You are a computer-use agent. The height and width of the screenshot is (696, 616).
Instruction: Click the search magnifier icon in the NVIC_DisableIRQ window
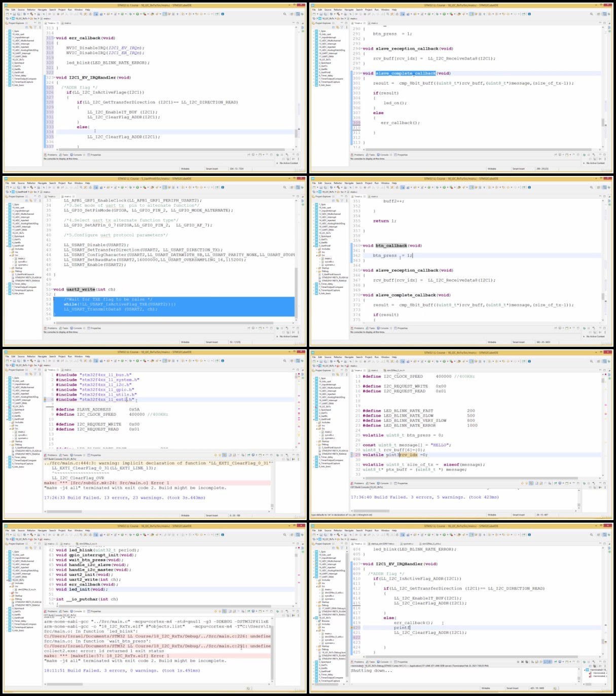(x=284, y=14)
